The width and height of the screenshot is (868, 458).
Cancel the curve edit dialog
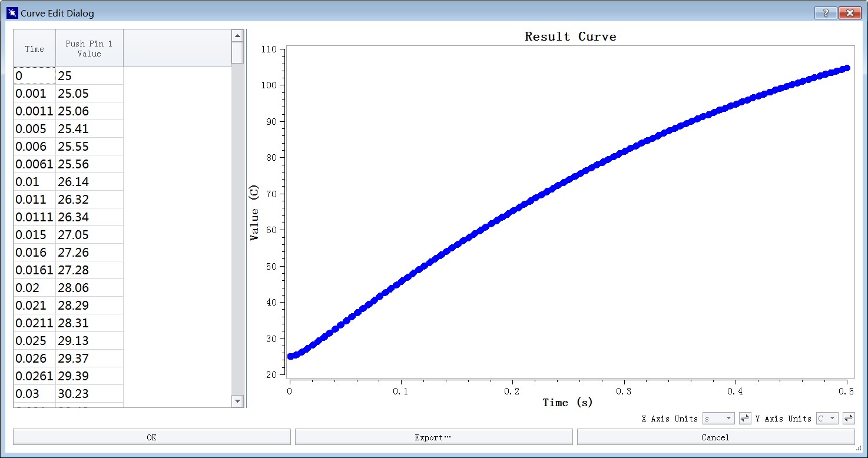pyautogui.click(x=715, y=437)
